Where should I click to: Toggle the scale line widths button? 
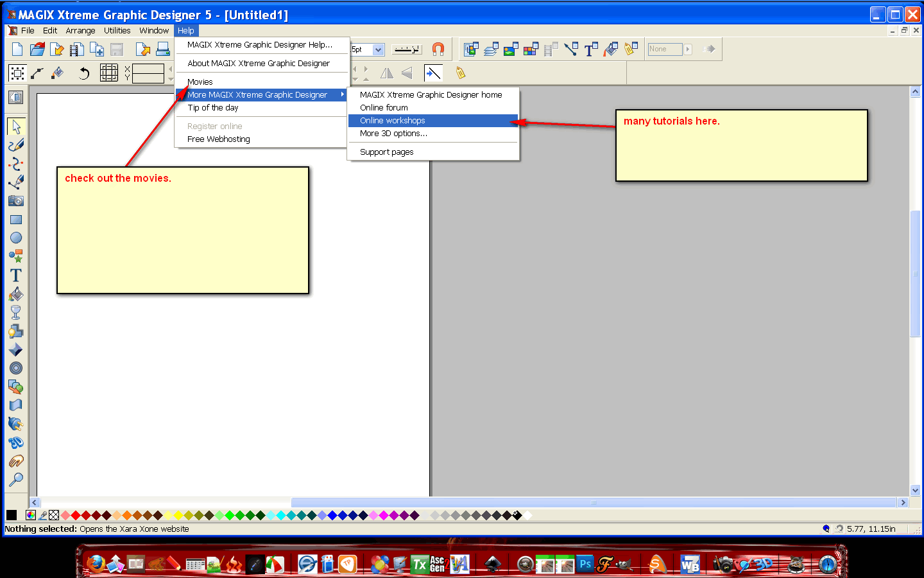pos(433,73)
